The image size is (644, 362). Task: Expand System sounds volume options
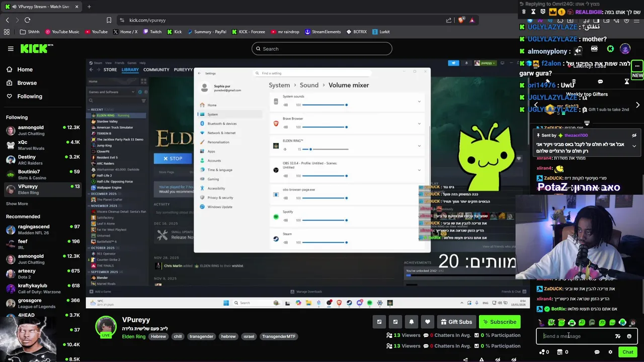[419, 102]
